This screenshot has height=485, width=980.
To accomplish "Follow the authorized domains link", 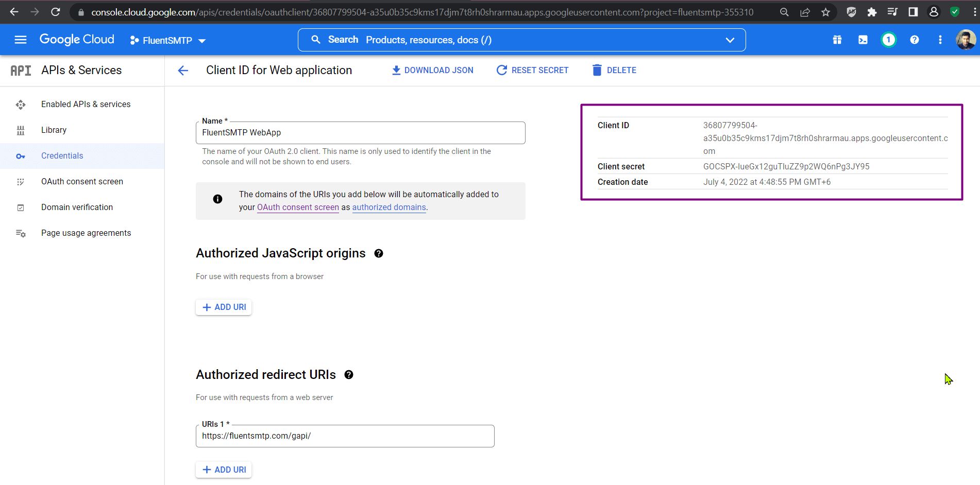I will coord(389,207).
